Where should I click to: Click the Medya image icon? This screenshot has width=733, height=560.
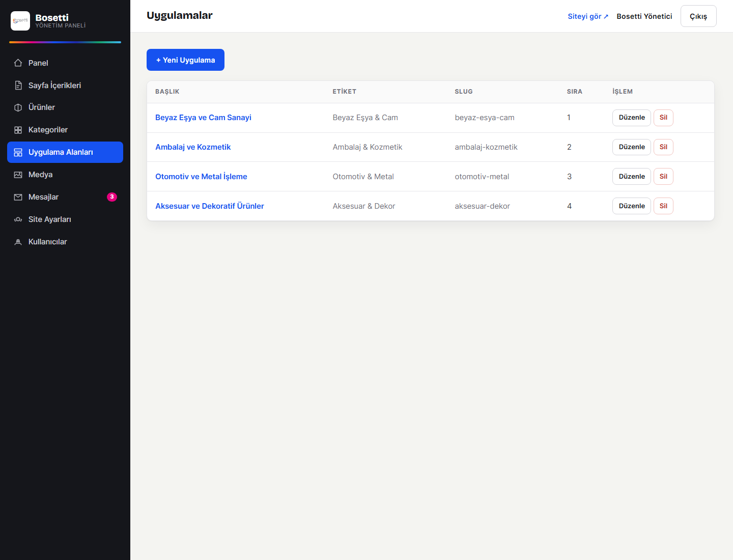18,175
